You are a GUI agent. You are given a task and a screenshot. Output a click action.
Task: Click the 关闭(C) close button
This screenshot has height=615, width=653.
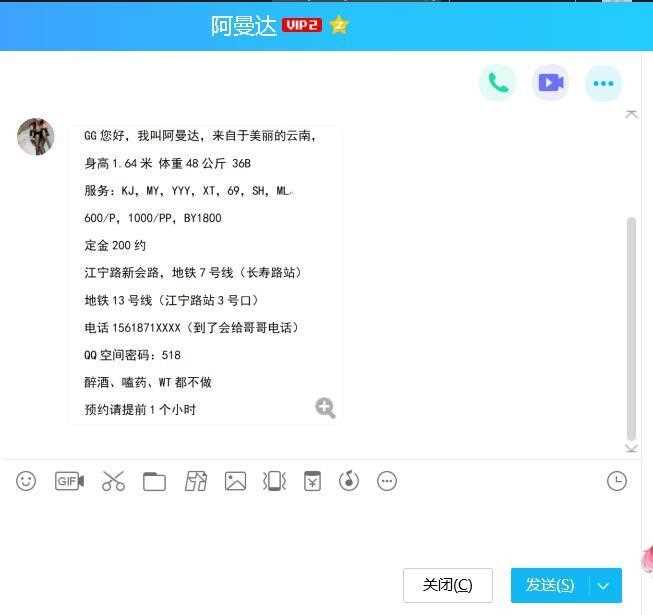448,585
